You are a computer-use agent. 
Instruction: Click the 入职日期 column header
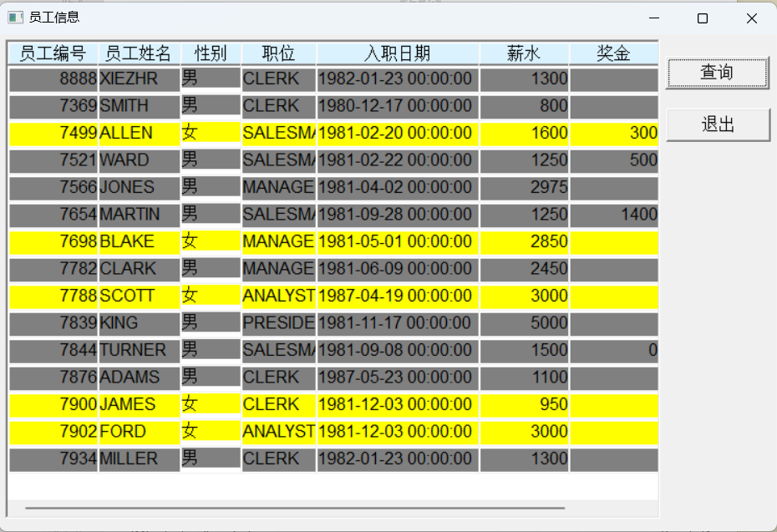(x=398, y=53)
